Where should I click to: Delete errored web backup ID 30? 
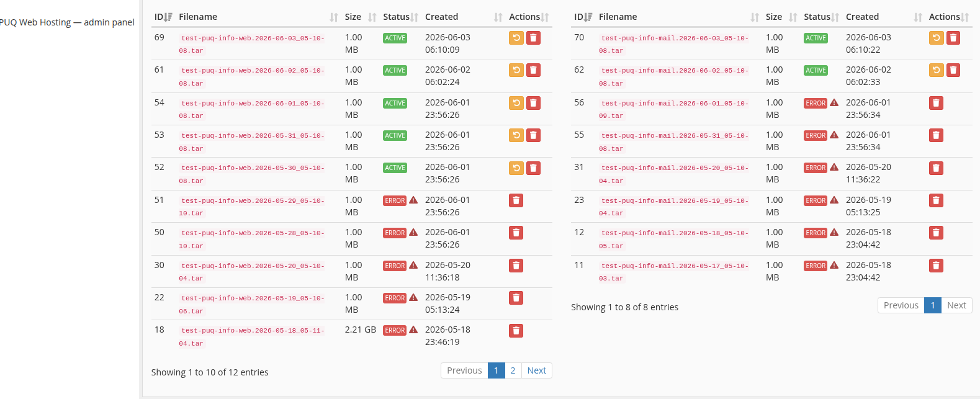(516, 266)
